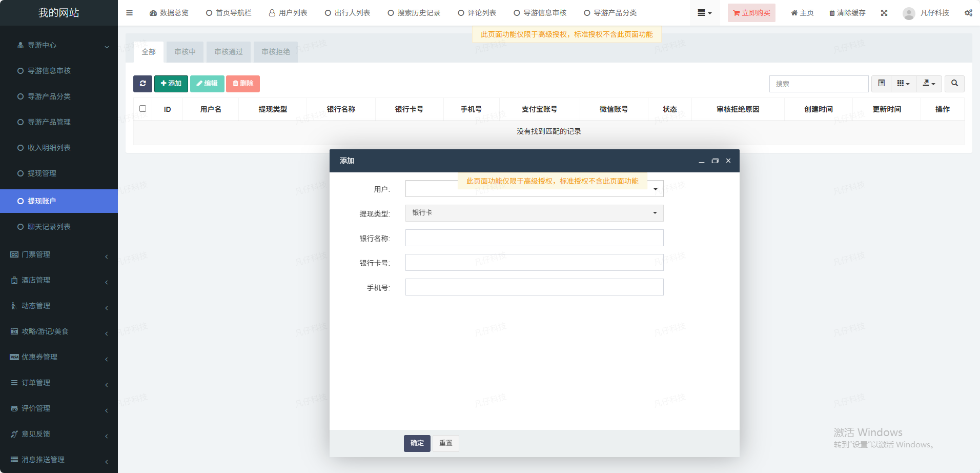This screenshot has height=473, width=980.
Task: Click the 银行卡号 input field
Action: pos(534,263)
